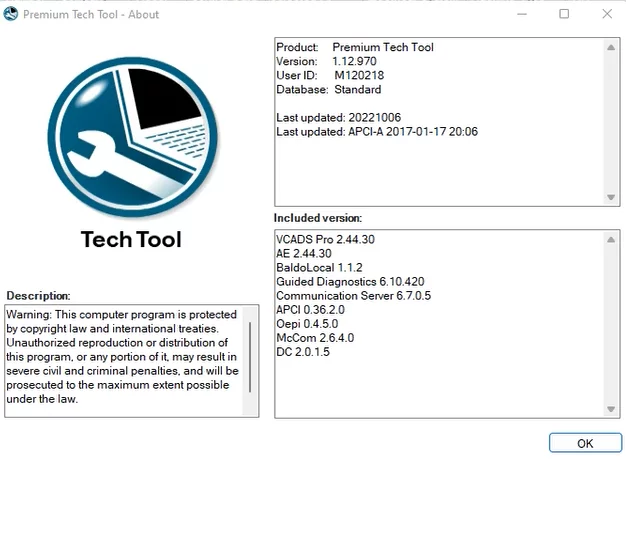Select DC 2.0.1.5 entry
This screenshot has height=551, width=626.
[302, 352]
